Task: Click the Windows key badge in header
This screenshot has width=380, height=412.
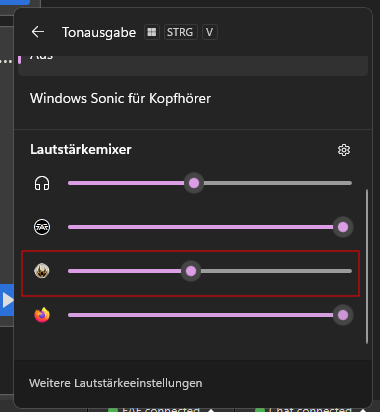Action: pyautogui.click(x=152, y=32)
